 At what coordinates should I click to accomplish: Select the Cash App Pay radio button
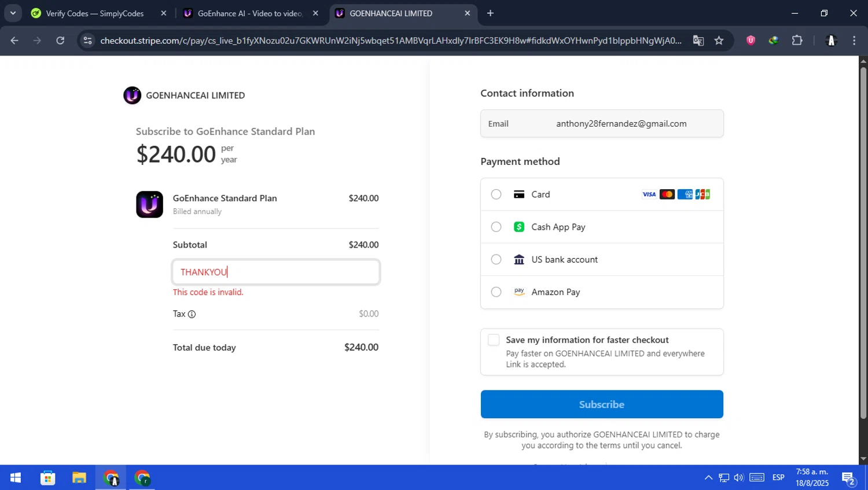(496, 227)
